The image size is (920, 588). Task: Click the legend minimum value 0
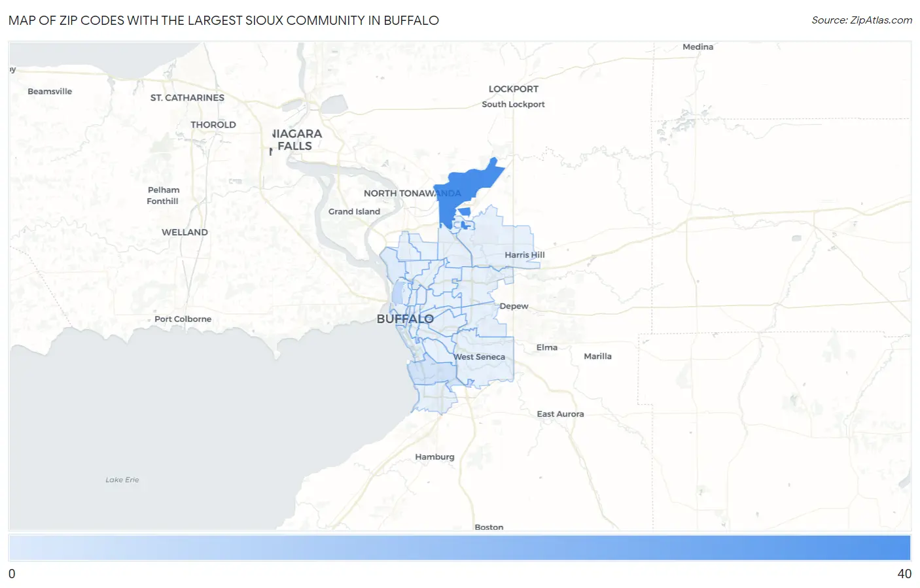coord(12,574)
